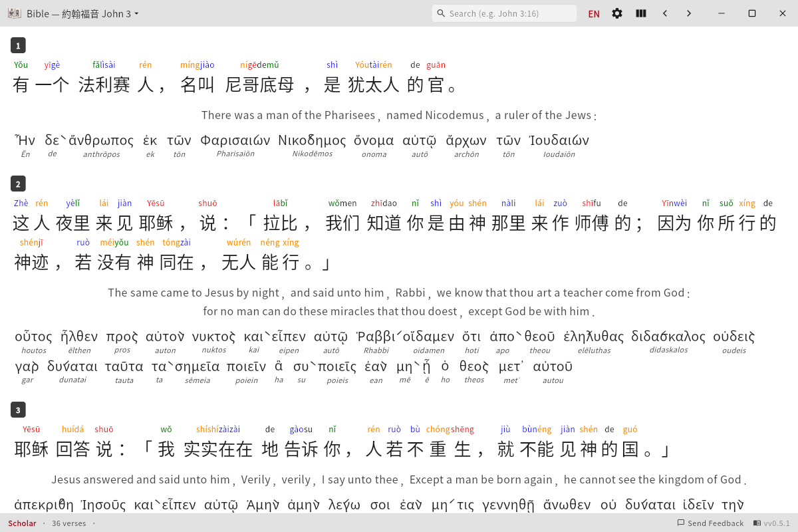Click the Greek word Νικοδημος in verse 1
The height and width of the screenshot is (532, 798).
click(x=311, y=140)
